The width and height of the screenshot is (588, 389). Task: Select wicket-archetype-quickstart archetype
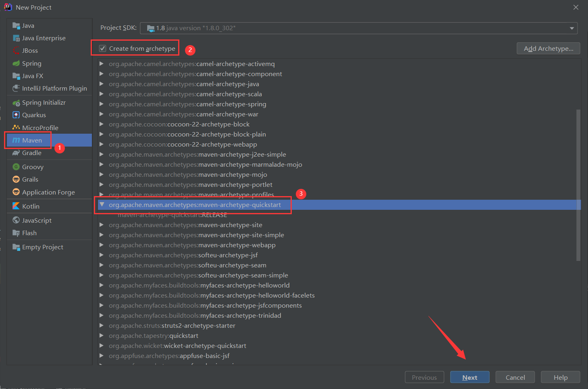339,346
